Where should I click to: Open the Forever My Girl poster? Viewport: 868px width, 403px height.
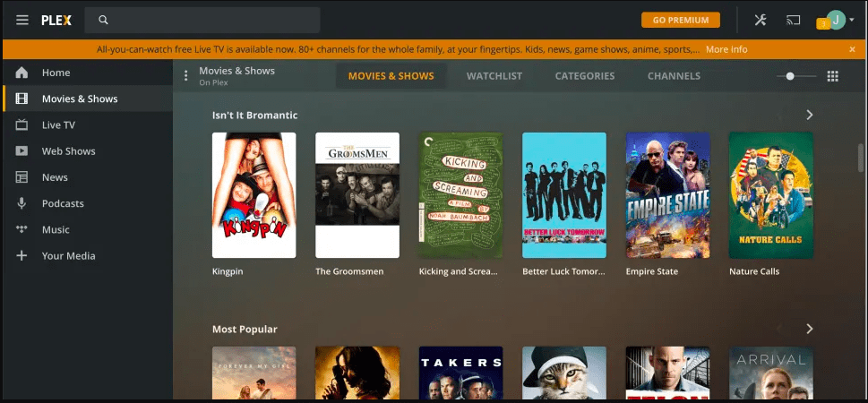coord(254,373)
